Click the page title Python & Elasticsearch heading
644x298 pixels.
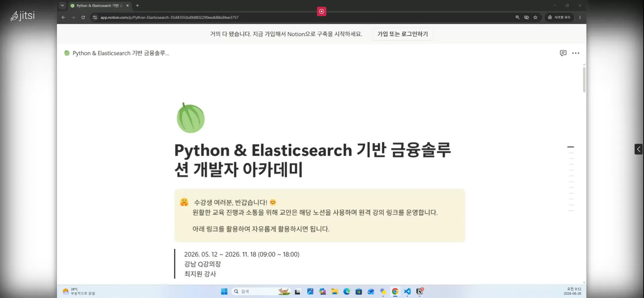(x=313, y=160)
